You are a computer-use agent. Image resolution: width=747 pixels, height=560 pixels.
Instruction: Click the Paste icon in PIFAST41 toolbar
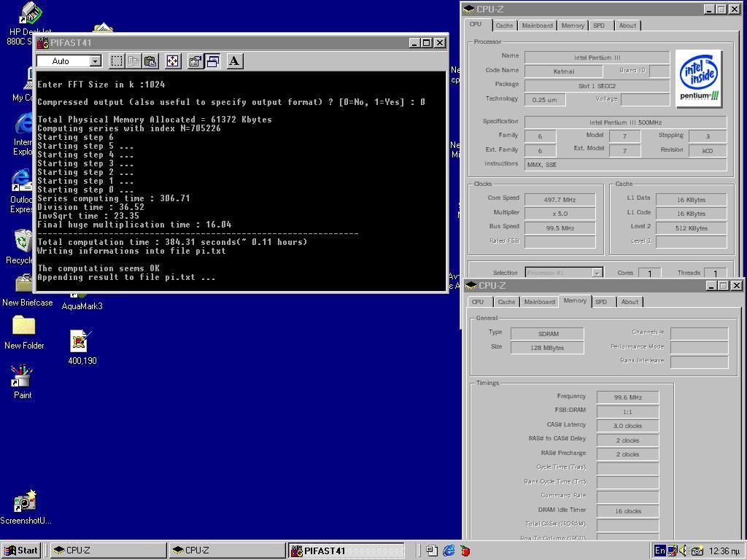pyautogui.click(x=150, y=61)
